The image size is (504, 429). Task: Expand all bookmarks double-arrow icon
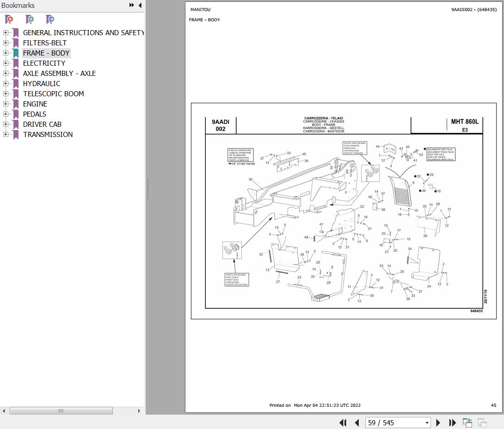coord(131,5)
